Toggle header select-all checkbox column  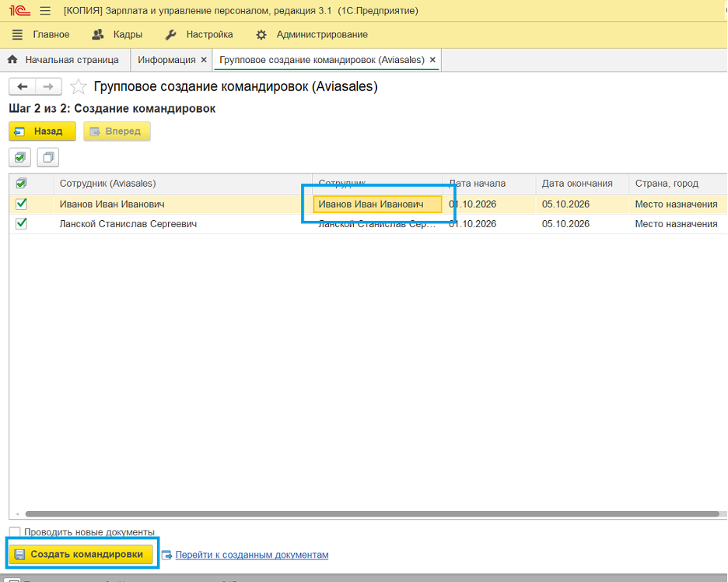click(x=21, y=184)
